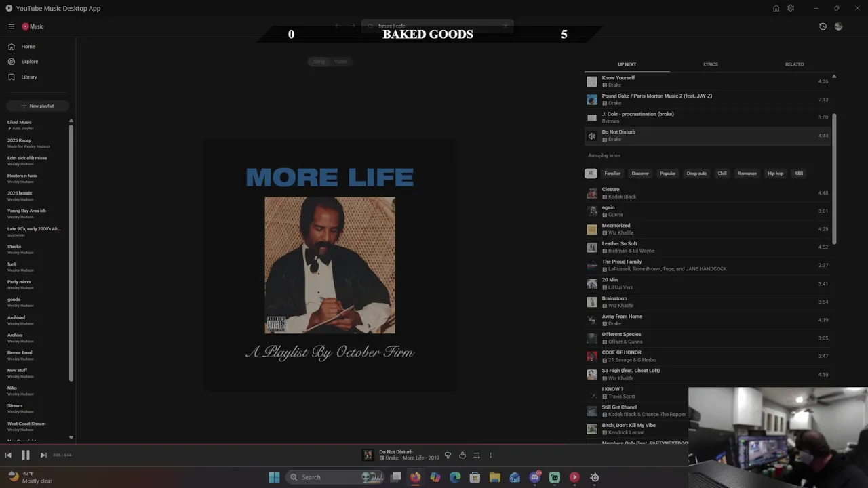Select the Discover filter chip

tap(640, 174)
